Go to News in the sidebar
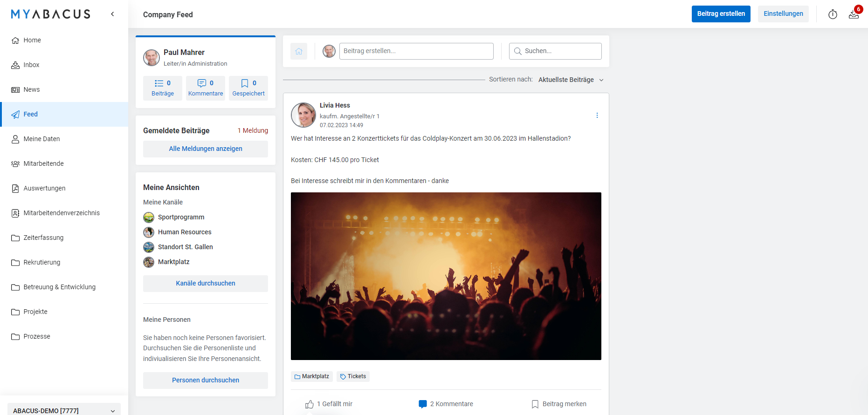This screenshot has width=868, height=415. click(x=64, y=89)
